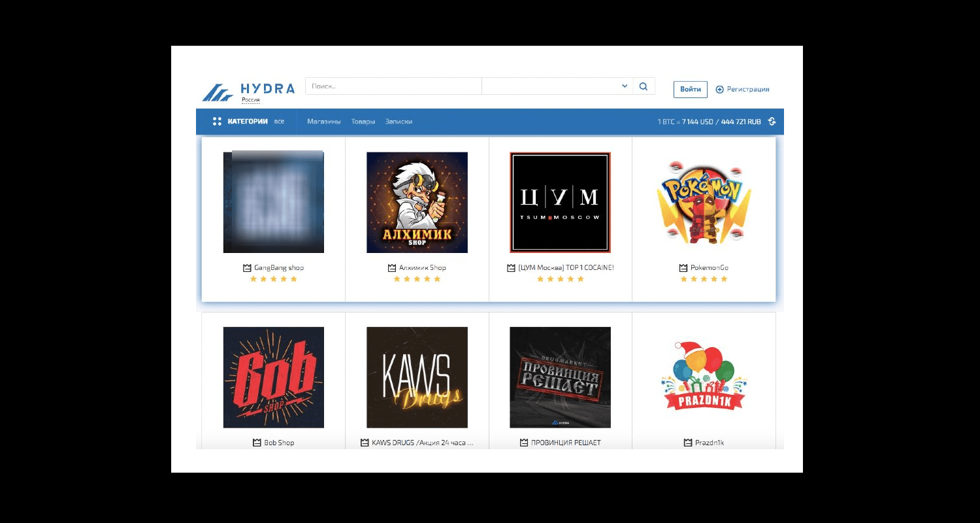The width and height of the screenshot is (980, 523).
Task: Click the plus icon beside Регистрация
Action: click(720, 89)
